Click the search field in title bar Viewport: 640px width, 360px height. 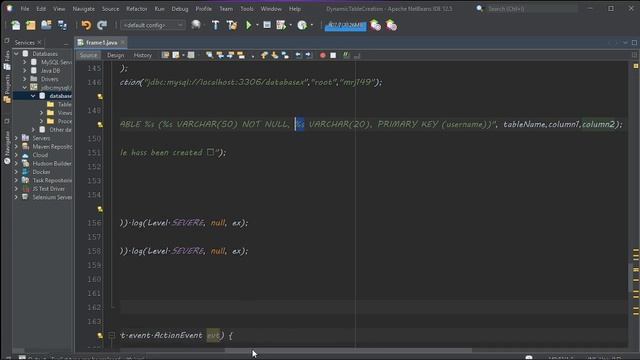(x=532, y=9)
